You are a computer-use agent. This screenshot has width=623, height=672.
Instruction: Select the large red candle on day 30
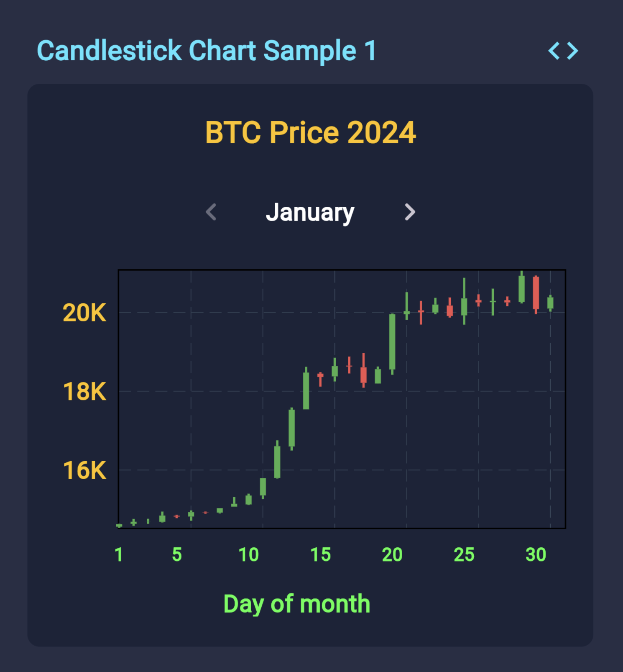(x=536, y=293)
